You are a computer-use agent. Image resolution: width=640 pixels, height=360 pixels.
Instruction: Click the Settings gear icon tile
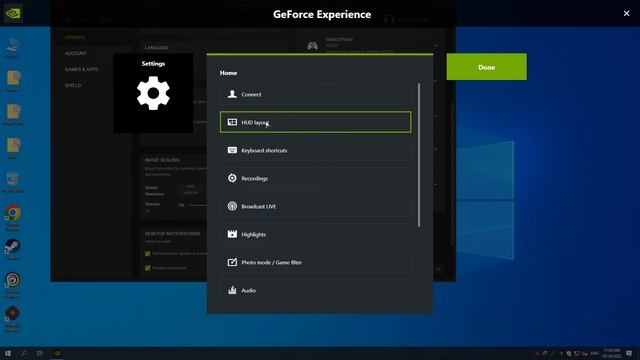(153, 93)
